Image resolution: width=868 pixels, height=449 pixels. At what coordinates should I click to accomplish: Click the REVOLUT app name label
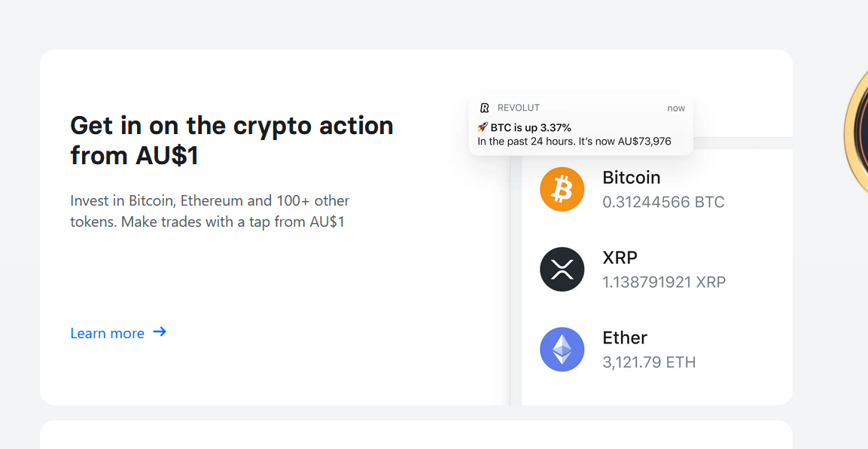point(519,108)
